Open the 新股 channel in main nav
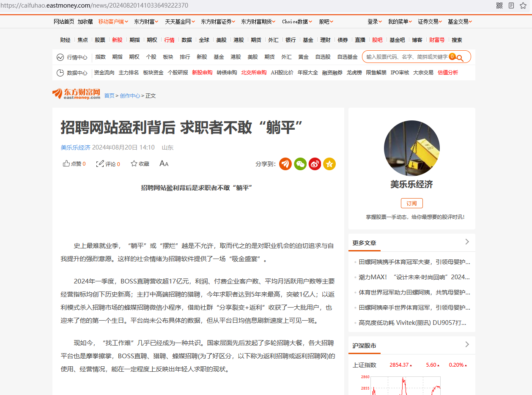 tap(117, 40)
